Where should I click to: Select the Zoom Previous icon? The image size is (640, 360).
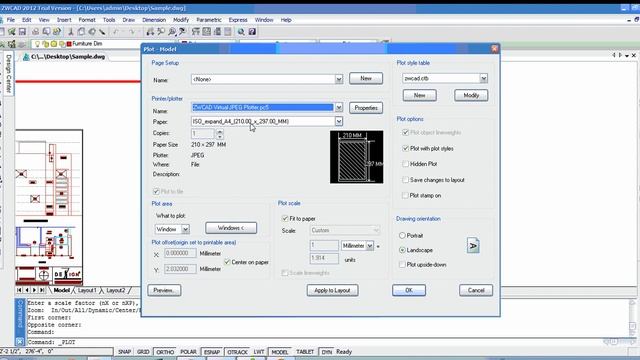(x=182, y=31)
